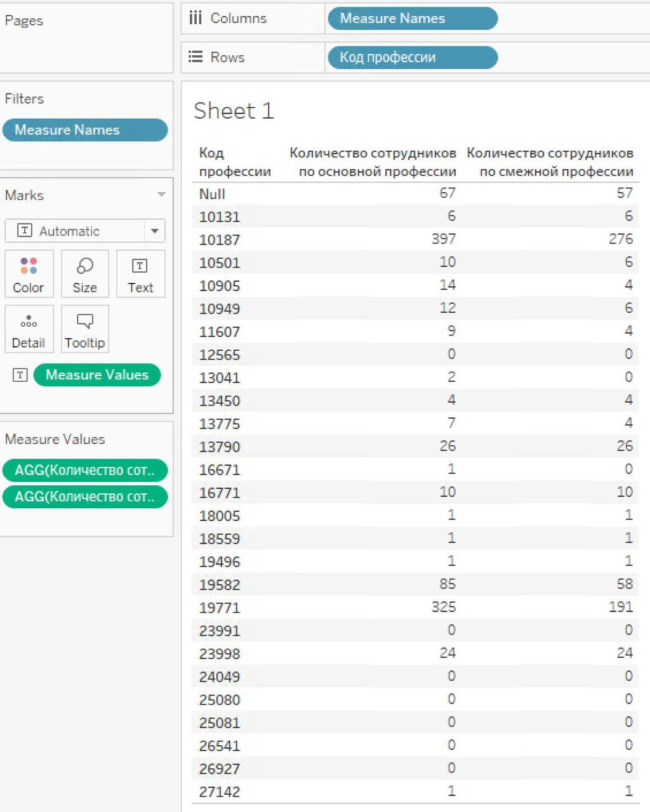Click row label 23998
Screen dimensions: 650x812
tap(220, 654)
